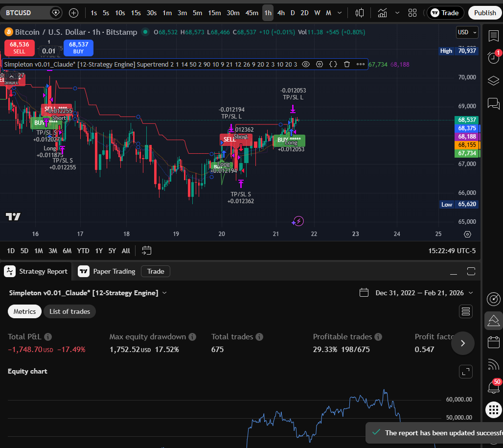Open the indicators chart icon in toolbar
This screenshot has height=448, width=503.
[382, 13]
